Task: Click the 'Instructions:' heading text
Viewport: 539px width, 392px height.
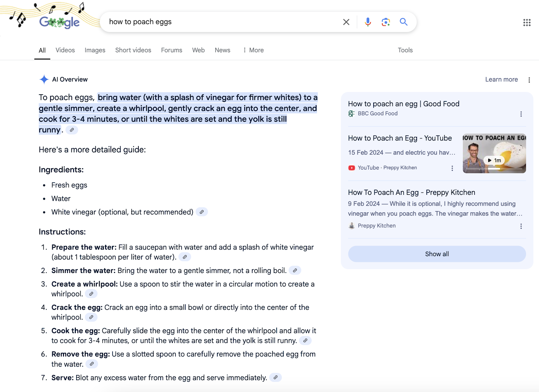Action: pos(62,232)
